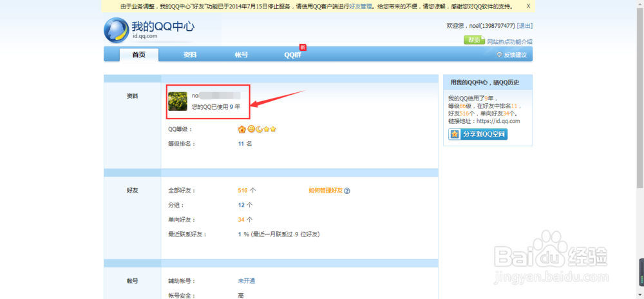644x299 pixels.
Task: Click the green 帮助 button
Action: pyautogui.click(x=475, y=40)
